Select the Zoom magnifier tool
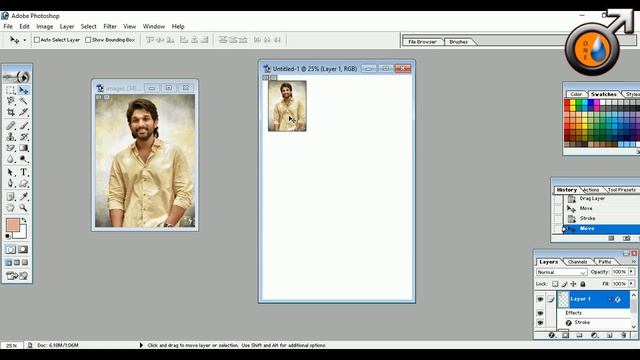 tap(23, 208)
